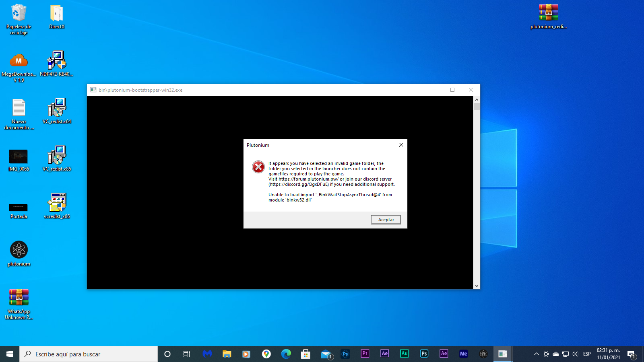Open Photoshop (blue round icon) in taskbar

(345, 354)
